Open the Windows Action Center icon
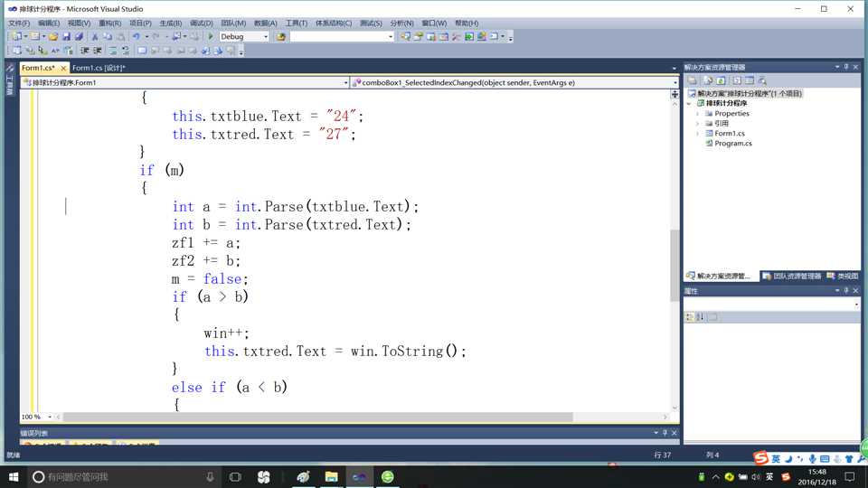 pyautogui.click(x=850, y=476)
